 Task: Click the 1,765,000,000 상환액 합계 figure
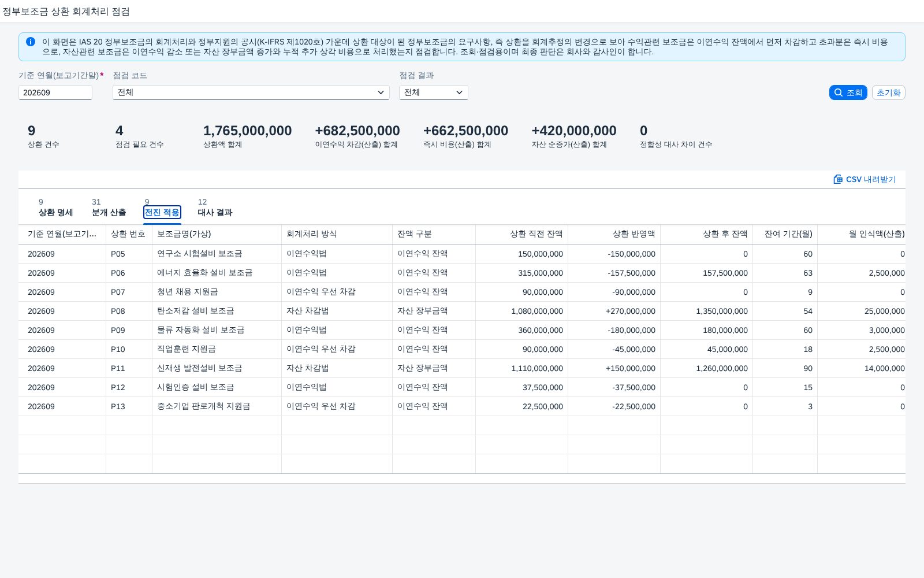pyautogui.click(x=247, y=131)
